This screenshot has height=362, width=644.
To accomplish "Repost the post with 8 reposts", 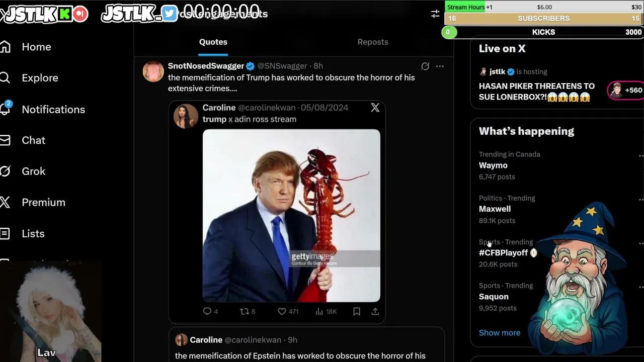I will pos(247,312).
